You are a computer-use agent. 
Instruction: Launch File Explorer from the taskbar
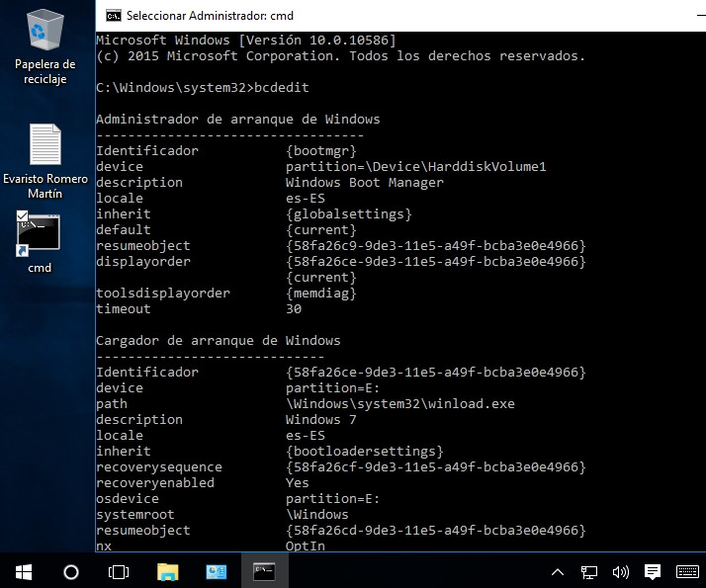pos(167,571)
